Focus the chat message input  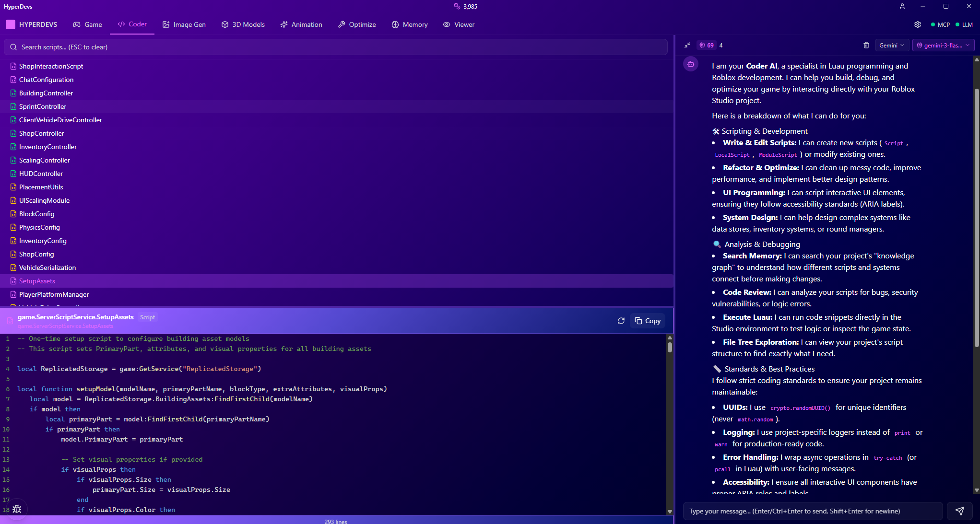pos(813,511)
